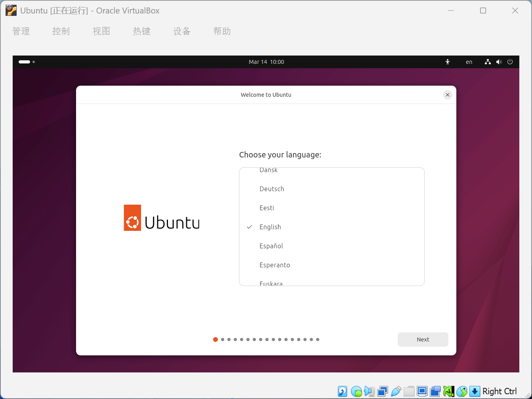Select Esperanto in the language list
Viewport: 532px width, 399px height.
click(275, 265)
